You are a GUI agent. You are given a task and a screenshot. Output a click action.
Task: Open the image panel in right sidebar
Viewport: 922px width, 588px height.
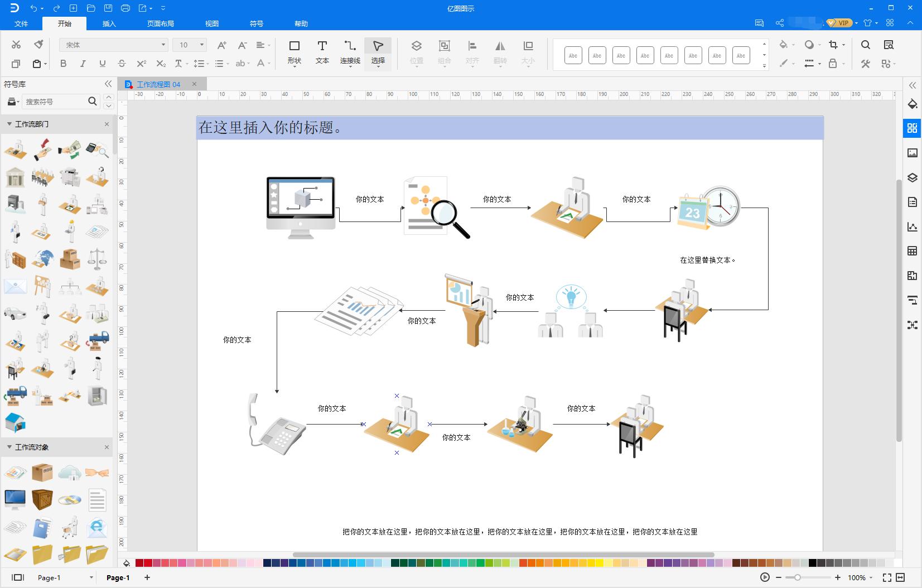(x=913, y=153)
